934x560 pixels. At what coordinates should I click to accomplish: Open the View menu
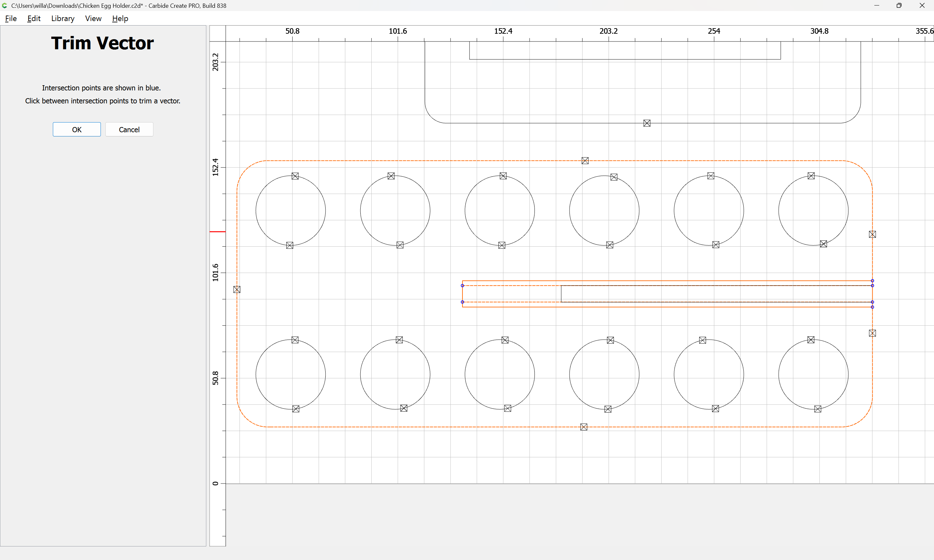(93, 18)
